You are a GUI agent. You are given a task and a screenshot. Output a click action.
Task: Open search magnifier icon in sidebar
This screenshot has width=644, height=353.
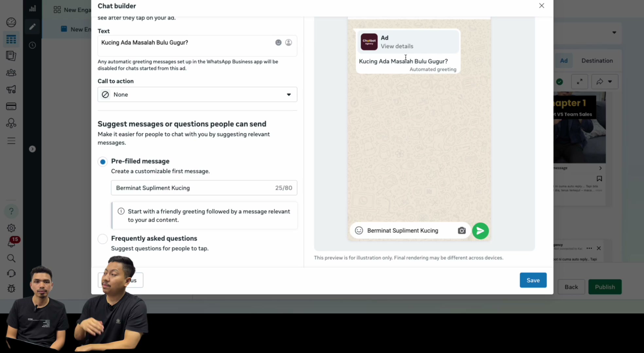(11, 258)
